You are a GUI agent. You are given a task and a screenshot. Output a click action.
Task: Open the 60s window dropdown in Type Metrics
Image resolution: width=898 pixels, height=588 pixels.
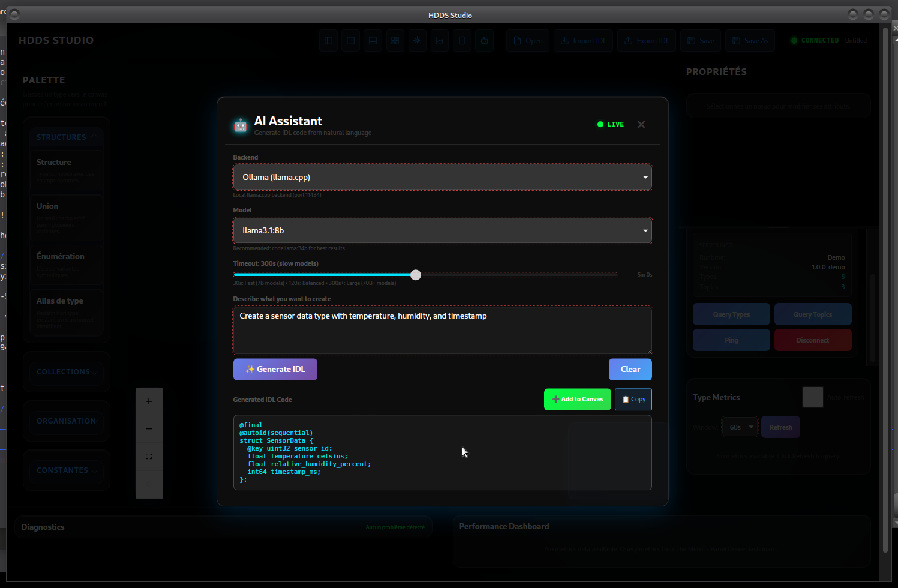coord(740,427)
